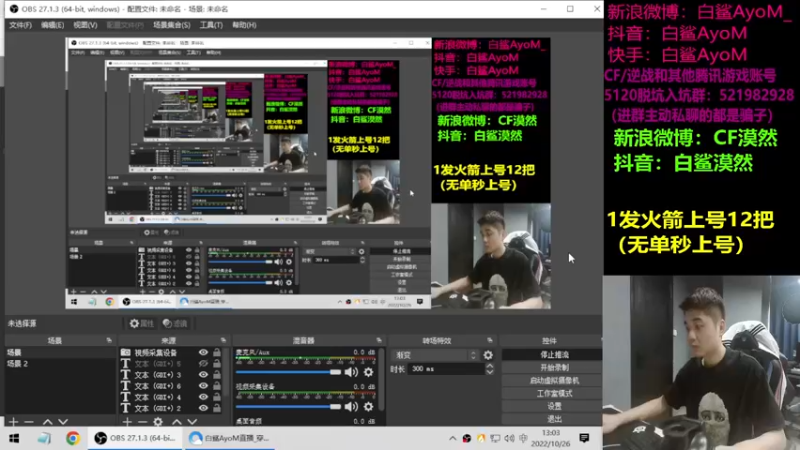The height and width of the screenshot is (450, 800).
Task: Open the 帮助(H) menu
Action: [x=244, y=25]
